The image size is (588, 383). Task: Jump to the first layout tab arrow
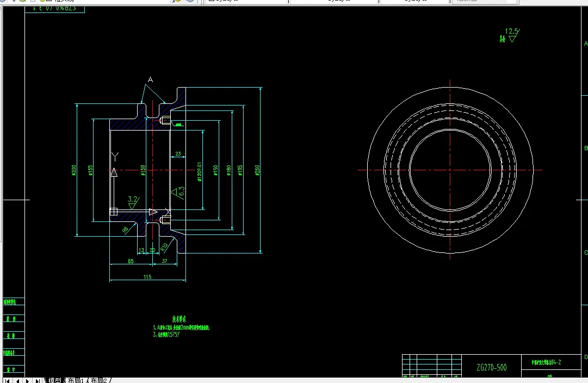coord(7,380)
